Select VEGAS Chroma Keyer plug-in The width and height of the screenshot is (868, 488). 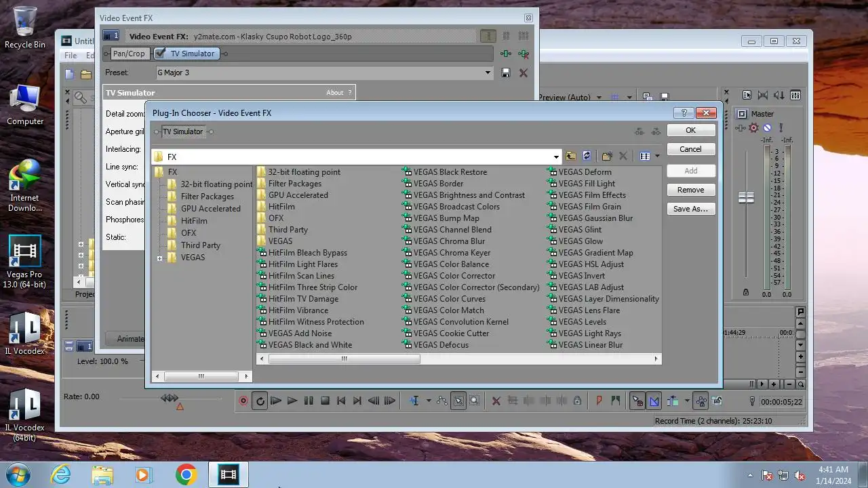click(446, 253)
